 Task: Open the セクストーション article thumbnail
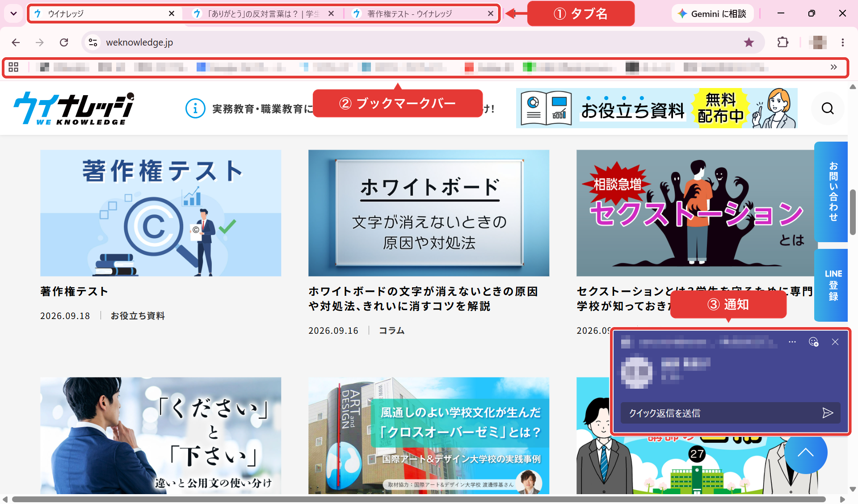click(x=695, y=213)
